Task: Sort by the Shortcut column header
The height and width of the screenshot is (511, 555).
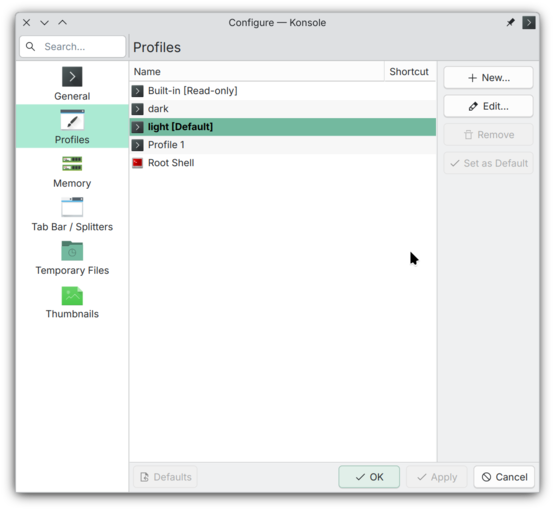Action: click(410, 72)
